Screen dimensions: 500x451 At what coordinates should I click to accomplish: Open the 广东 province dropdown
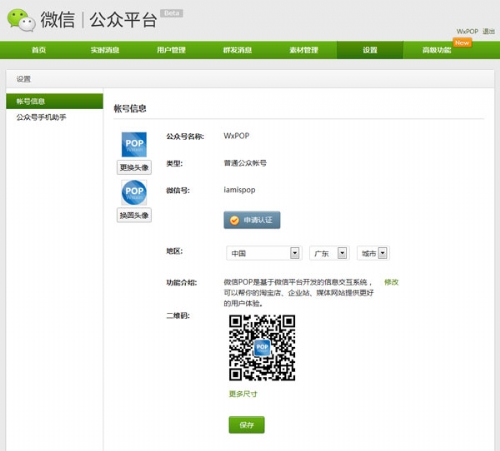click(x=329, y=253)
